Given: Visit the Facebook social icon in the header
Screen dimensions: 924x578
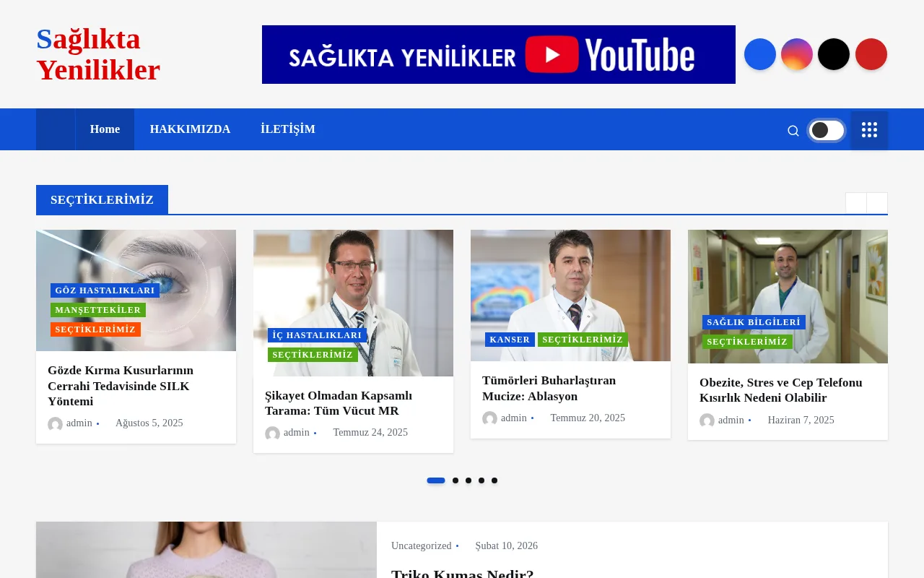Looking at the screenshot, I should click(759, 54).
